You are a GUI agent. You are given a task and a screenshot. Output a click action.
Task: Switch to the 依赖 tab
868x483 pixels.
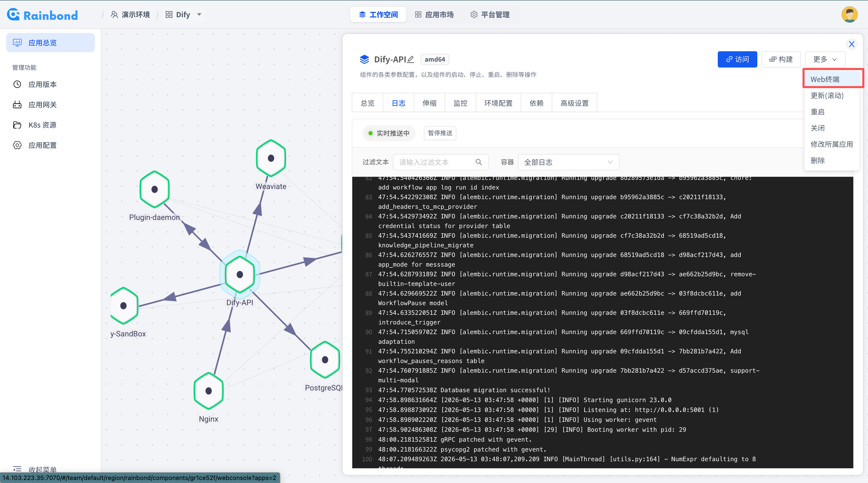537,103
